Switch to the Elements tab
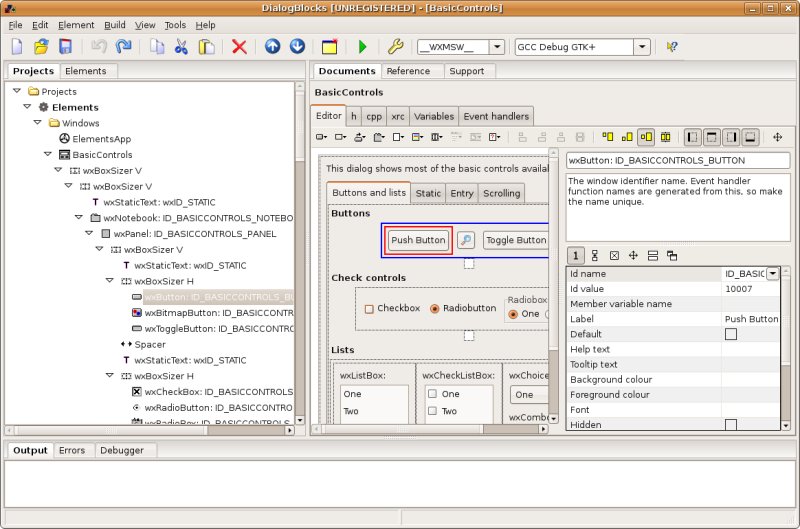 click(86, 71)
